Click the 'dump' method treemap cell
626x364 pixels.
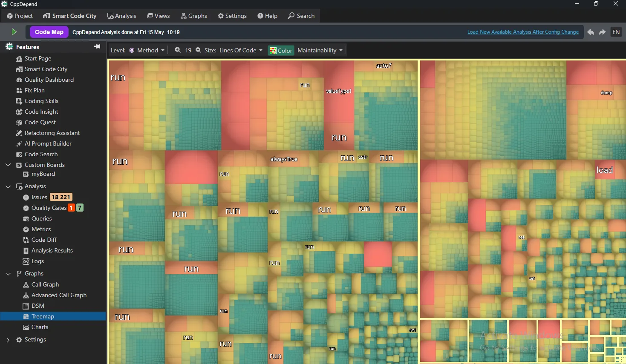(x=606, y=93)
